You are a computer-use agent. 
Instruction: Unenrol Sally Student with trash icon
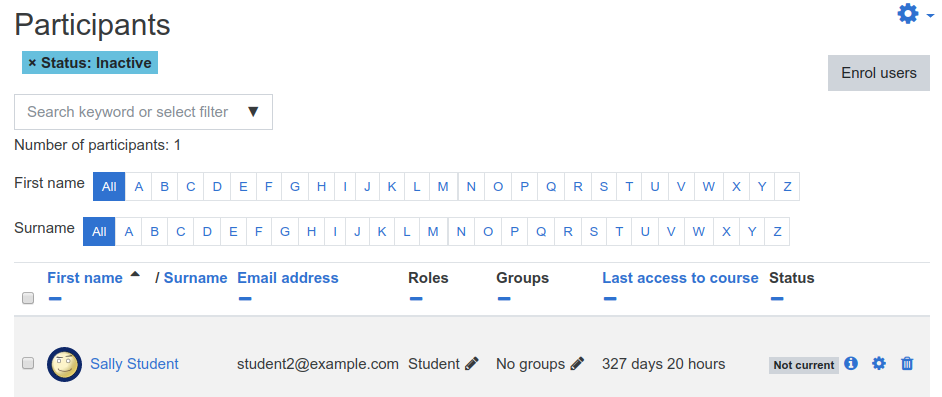click(907, 363)
